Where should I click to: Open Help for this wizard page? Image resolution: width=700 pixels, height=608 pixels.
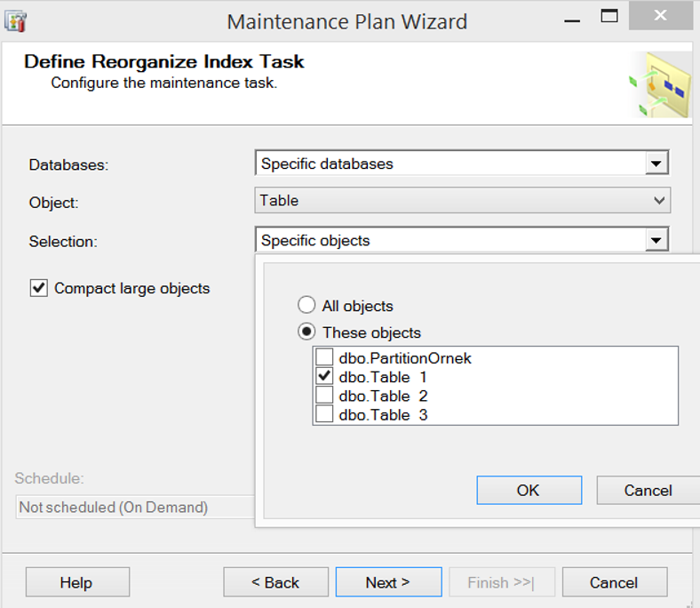point(77,582)
